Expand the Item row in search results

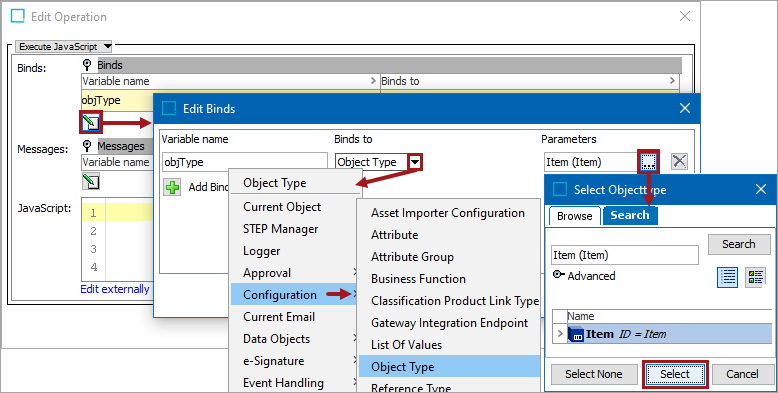[x=560, y=334]
